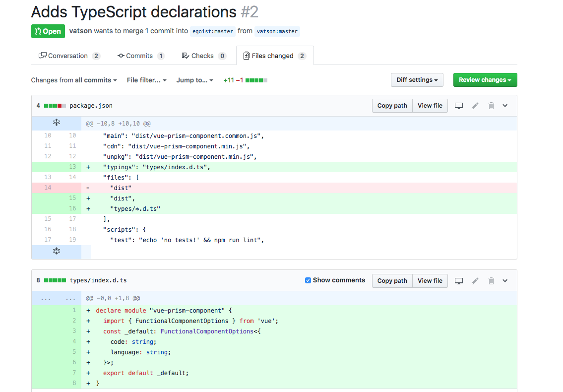Screen dimensions: 563x392
Task: Click display rich diff icon for package.json
Action: (459, 106)
